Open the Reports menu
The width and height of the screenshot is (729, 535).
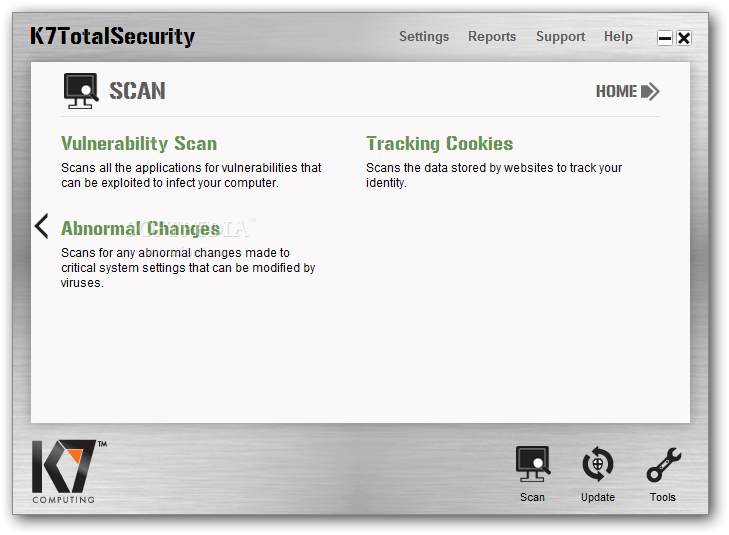[x=492, y=36]
